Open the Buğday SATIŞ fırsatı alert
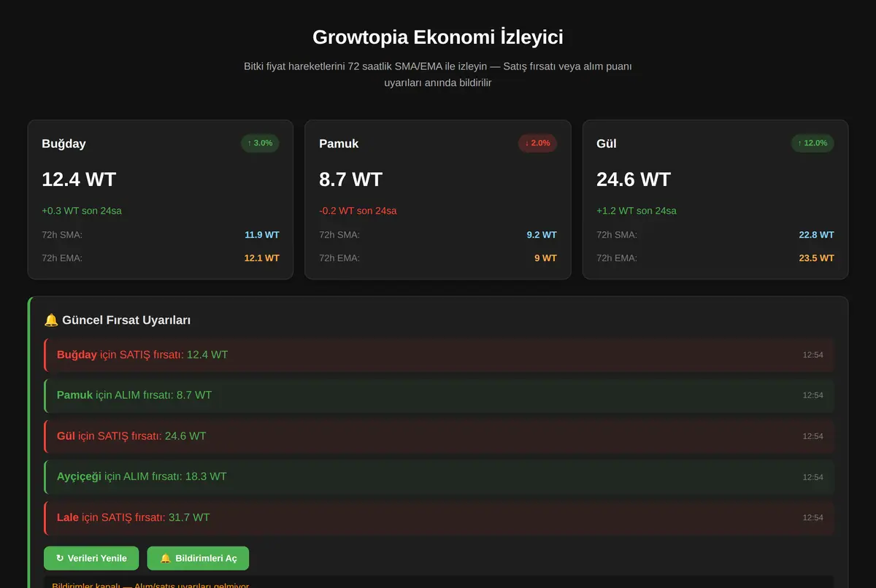The width and height of the screenshot is (876, 588). coord(439,355)
